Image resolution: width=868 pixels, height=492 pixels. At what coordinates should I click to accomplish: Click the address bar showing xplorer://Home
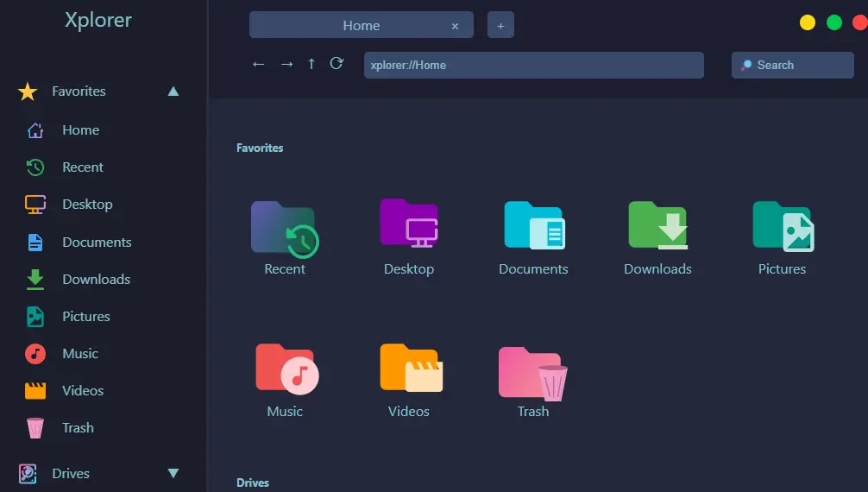tap(533, 65)
